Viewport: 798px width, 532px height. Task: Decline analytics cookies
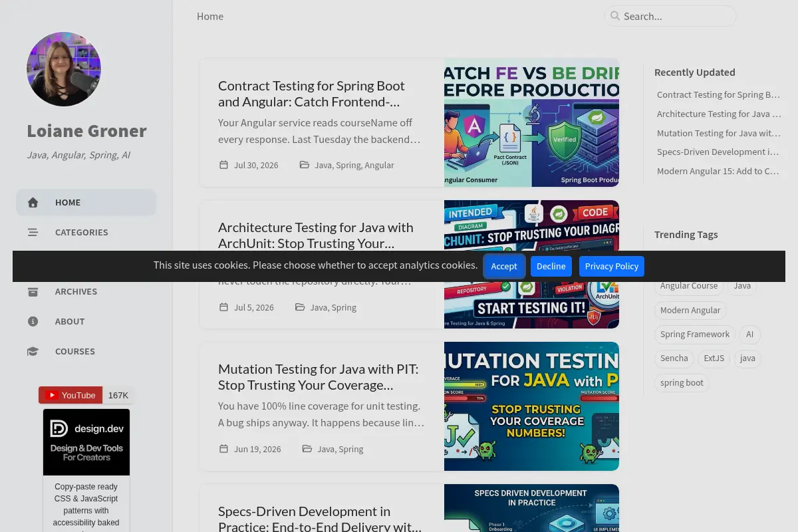[551, 266]
